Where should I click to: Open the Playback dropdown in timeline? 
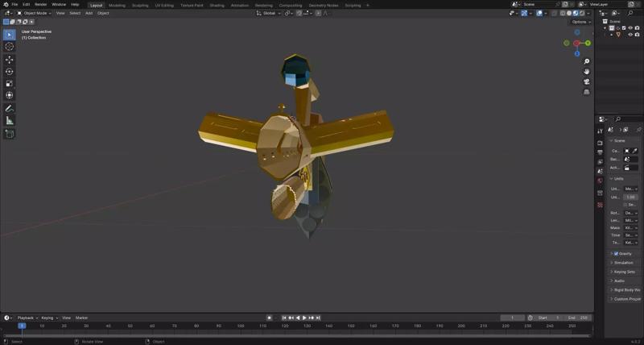pos(27,318)
